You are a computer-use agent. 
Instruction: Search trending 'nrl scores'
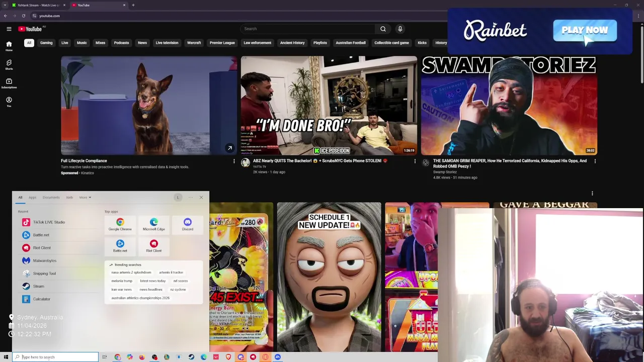click(180, 281)
